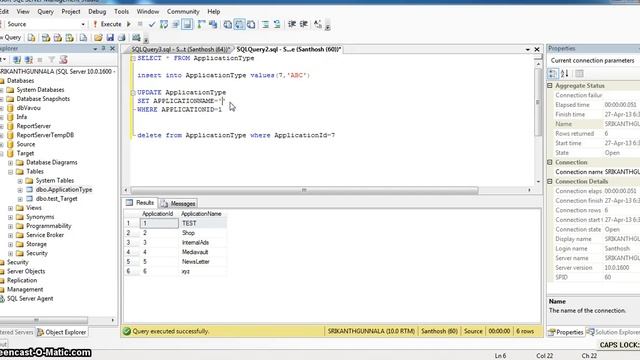Open a file with the folder icon
Viewport: 640px width, 360px height.
pyautogui.click(x=98, y=38)
